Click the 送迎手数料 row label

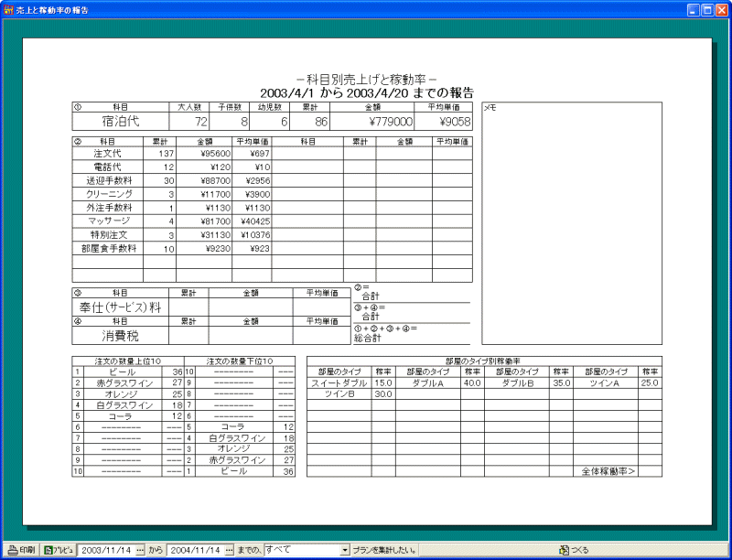click(108, 181)
